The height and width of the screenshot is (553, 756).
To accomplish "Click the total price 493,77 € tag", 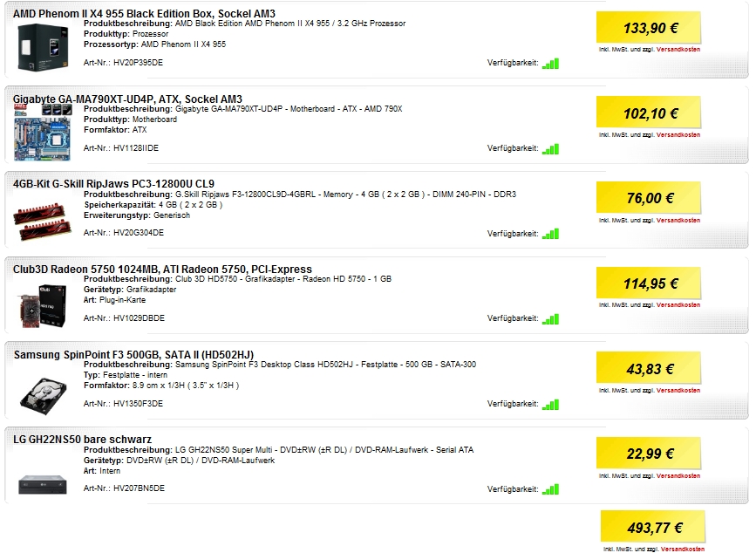I will pos(653,528).
